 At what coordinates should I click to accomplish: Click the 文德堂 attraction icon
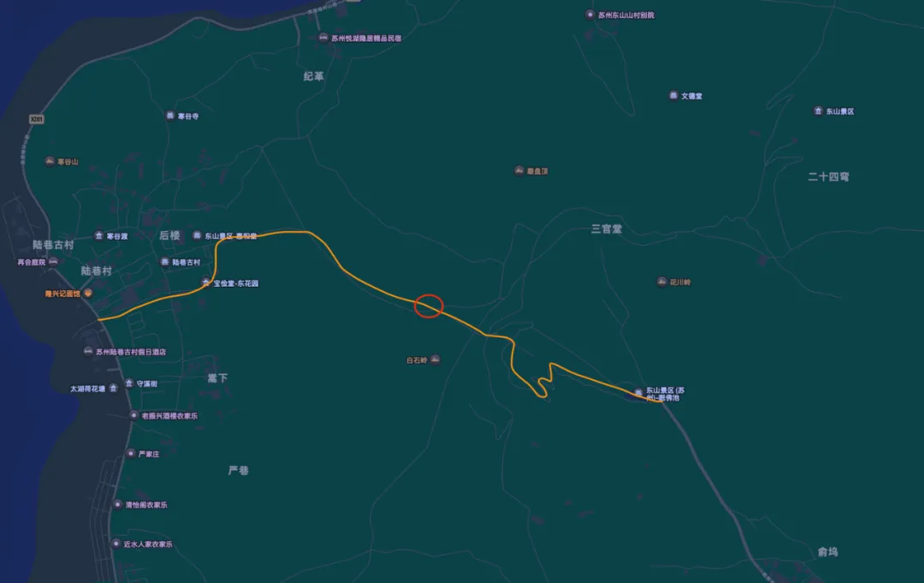point(673,96)
